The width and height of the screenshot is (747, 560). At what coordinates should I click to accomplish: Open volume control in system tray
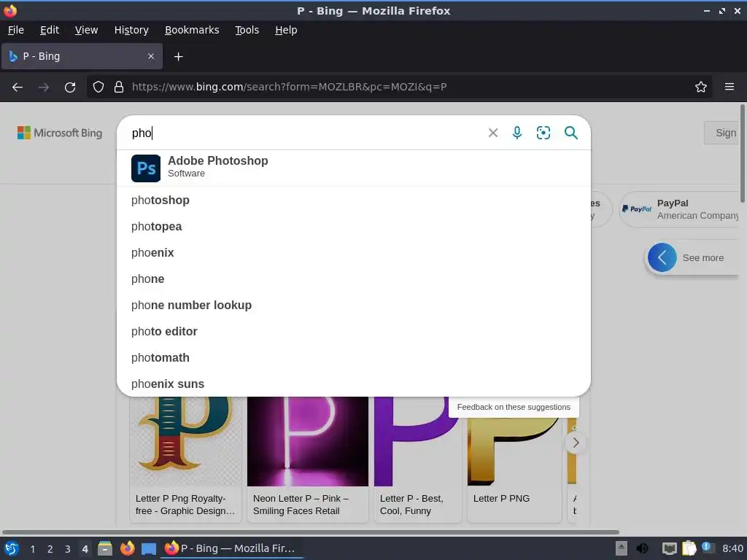pos(642,548)
